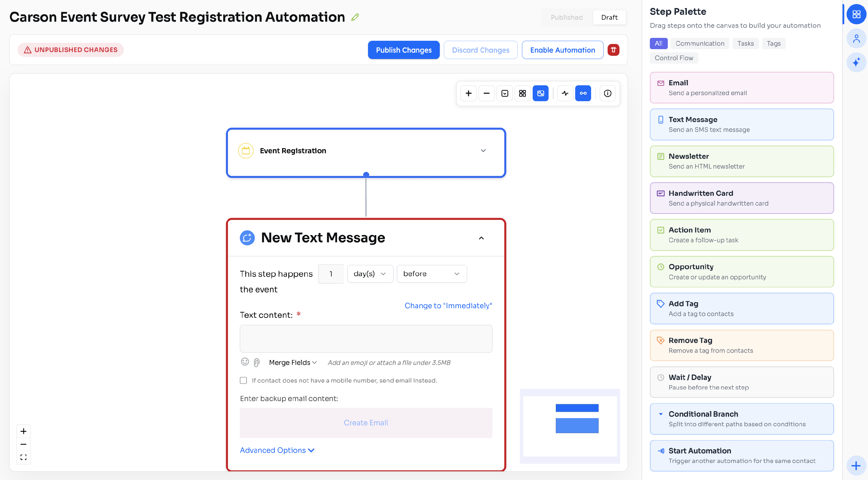The height and width of the screenshot is (480, 868).
Task: Click the Text content input field
Action: pyautogui.click(x=366, y=339)
